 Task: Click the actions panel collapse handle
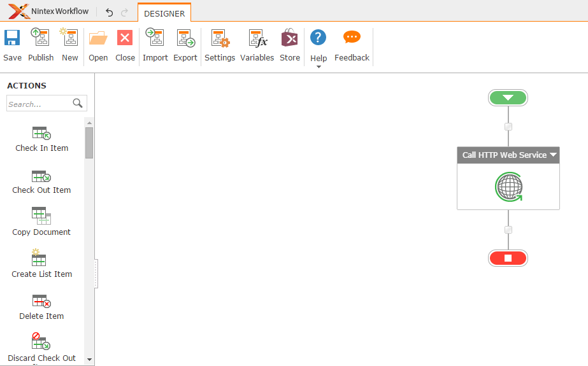[96, 274]
